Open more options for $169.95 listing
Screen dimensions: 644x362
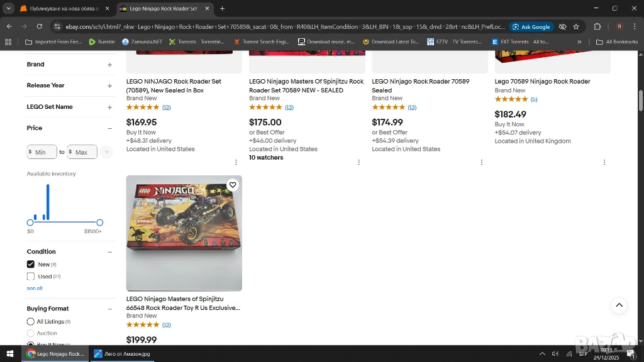pyautogui.click(x=236, y=162)
